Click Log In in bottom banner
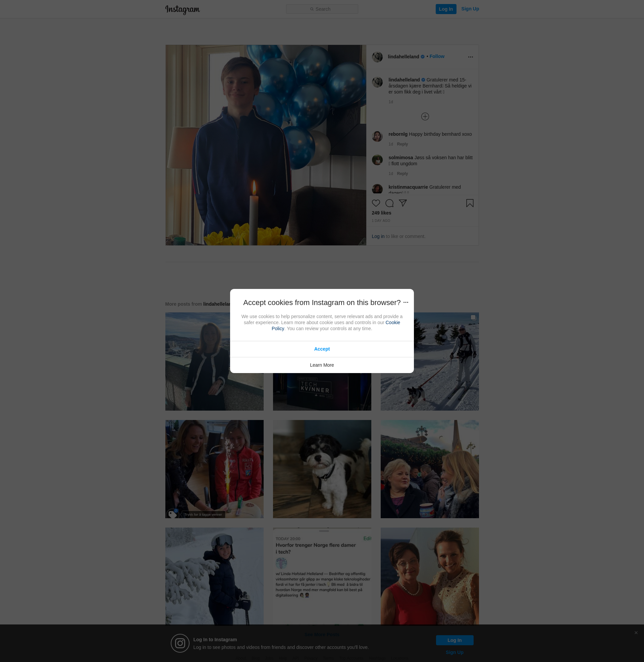Viewport: 644px width, 662px height. 454,640
